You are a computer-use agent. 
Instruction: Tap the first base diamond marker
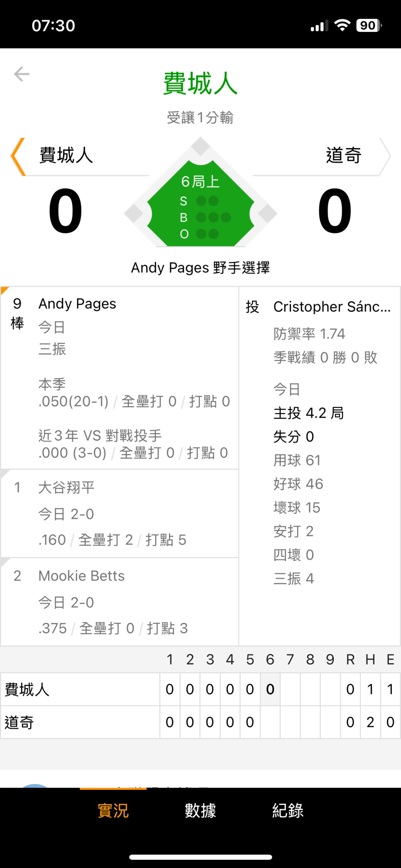tap(267, 213)
